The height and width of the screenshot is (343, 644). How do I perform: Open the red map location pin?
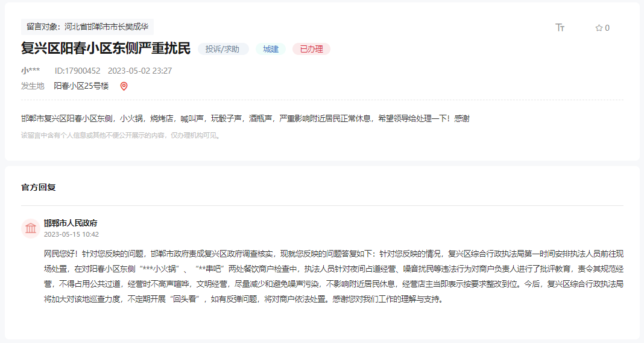[x=124, y=86]
